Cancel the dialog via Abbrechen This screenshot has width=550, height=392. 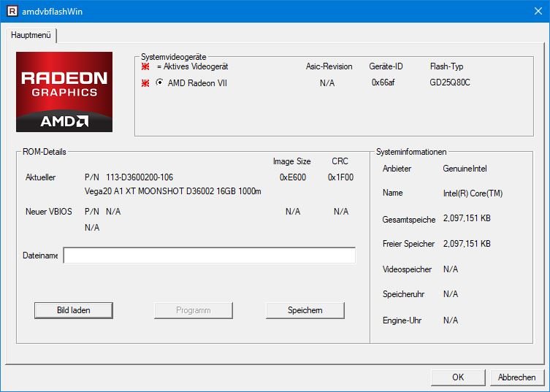click(x=516, y=377)
